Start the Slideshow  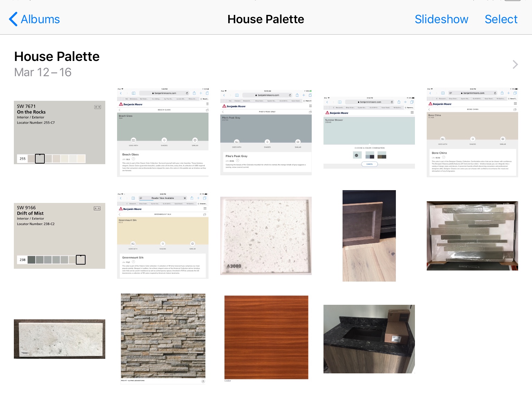441,19
